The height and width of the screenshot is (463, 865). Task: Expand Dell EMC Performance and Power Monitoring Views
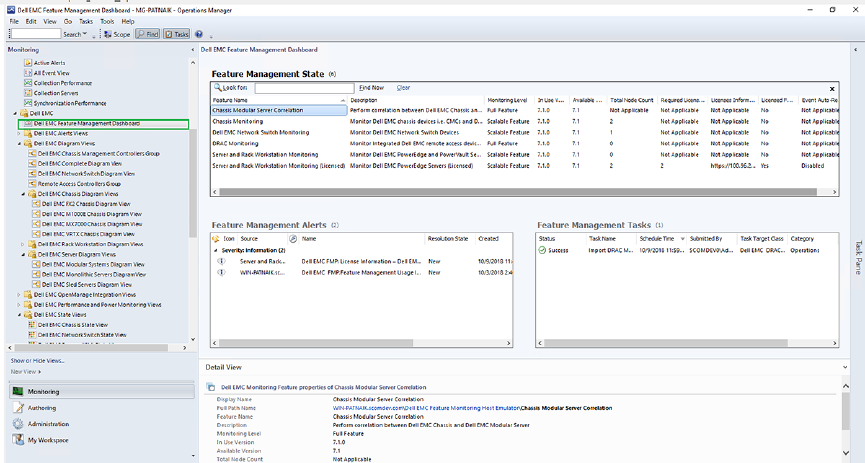(x=19, y=305)
